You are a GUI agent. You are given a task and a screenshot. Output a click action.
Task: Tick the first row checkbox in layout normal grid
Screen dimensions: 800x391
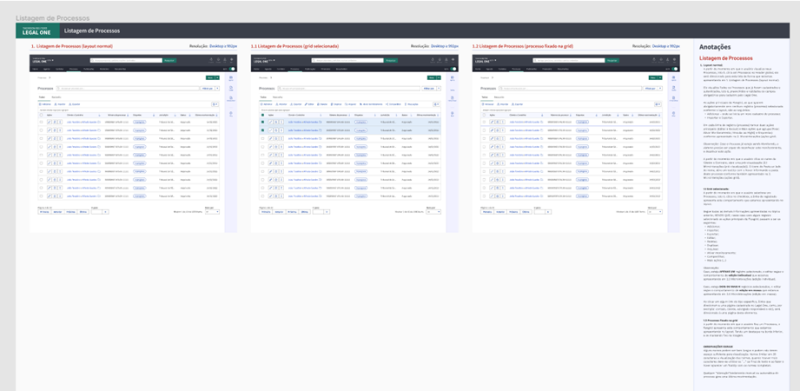pos(41,122)
